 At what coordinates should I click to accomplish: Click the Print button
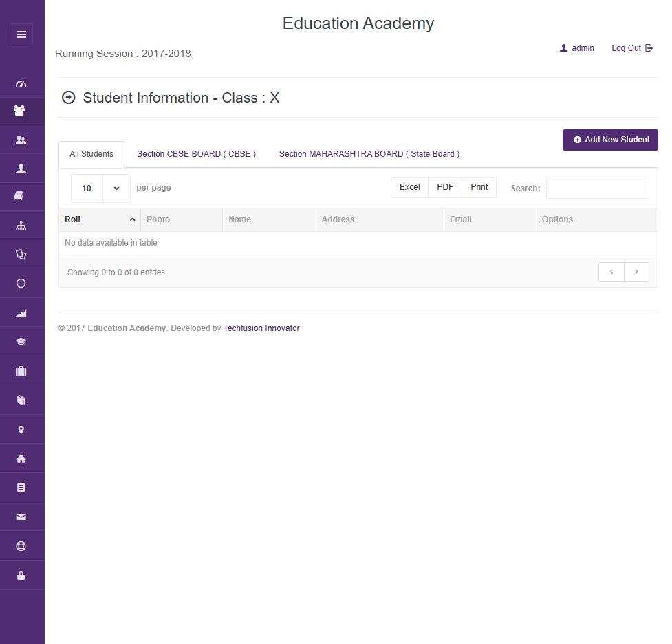click(x=479, y=187)
